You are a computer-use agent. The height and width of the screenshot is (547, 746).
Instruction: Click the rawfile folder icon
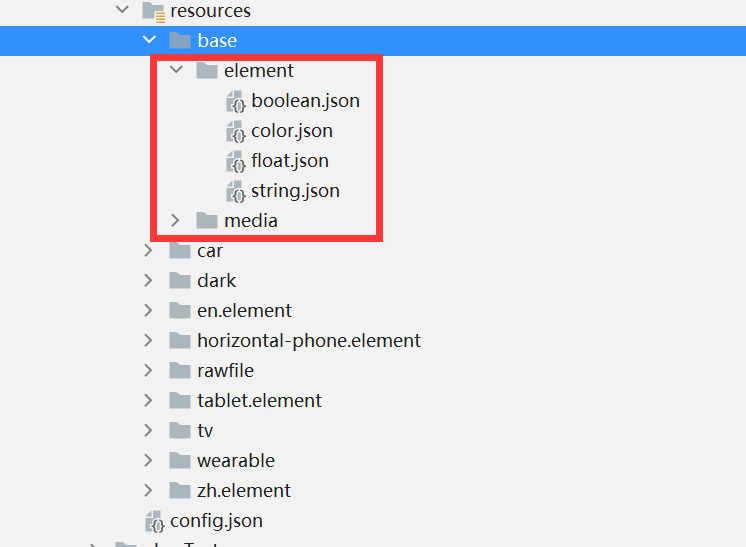pos(180,371)
